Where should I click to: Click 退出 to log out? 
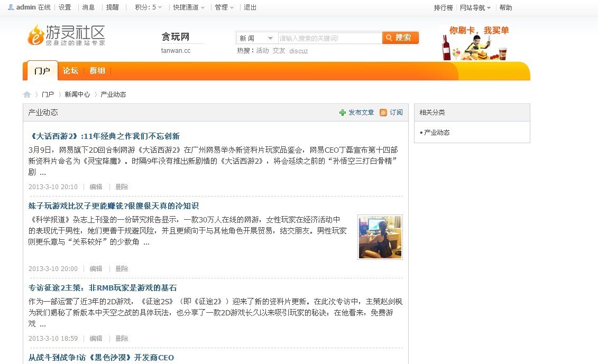pos(250,7)
